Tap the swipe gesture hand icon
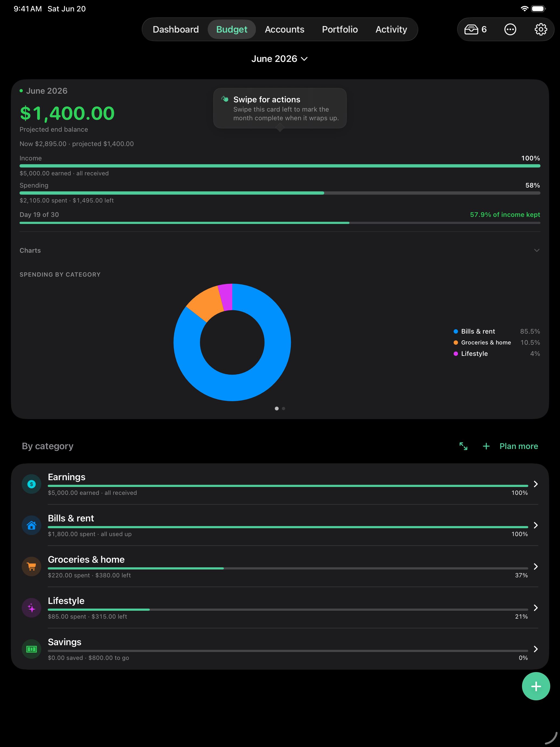This screenshot has height=747, width=560. point(225,99)
